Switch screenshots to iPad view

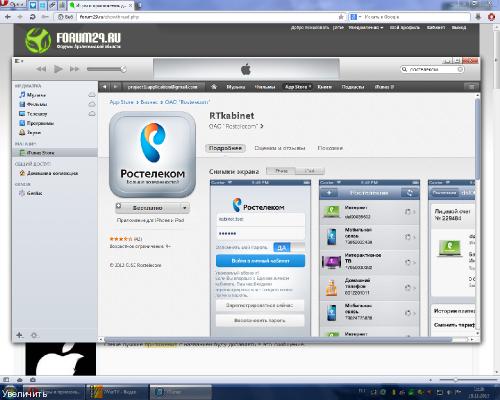pyautogui.click(x=310, y=171)
